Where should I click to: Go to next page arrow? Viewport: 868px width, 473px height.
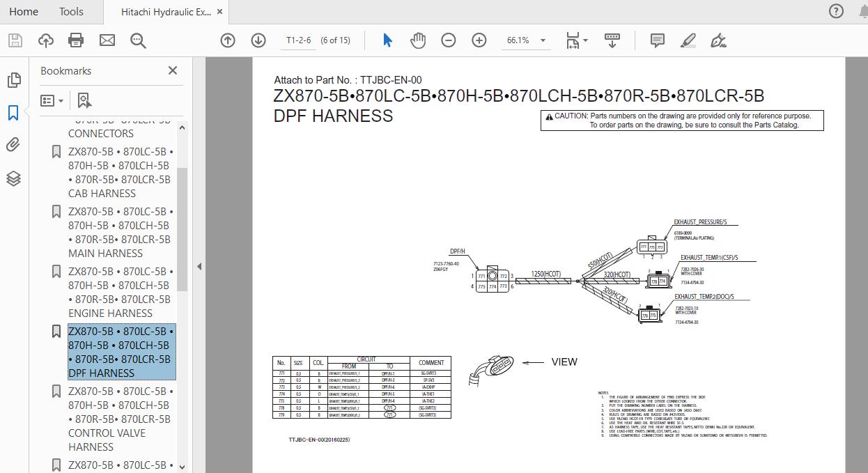(258, 40)
